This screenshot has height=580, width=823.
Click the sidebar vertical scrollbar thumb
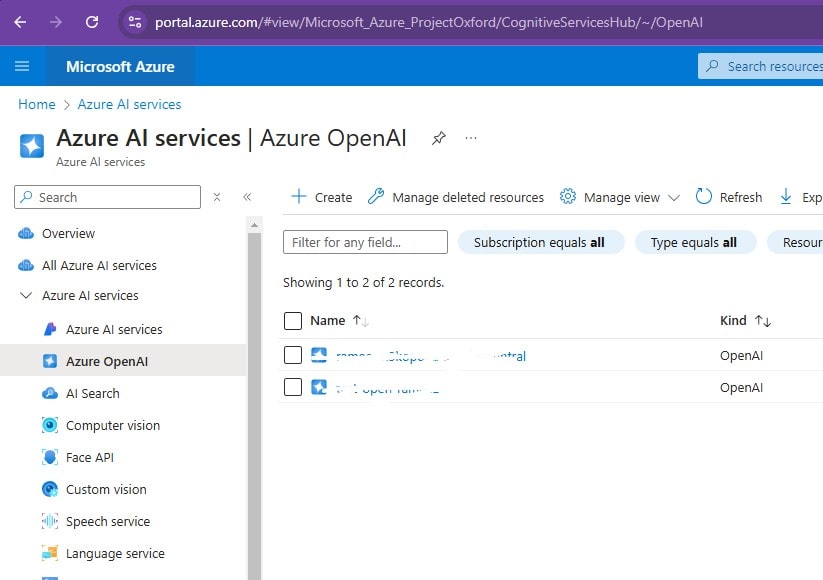(255, 407)
